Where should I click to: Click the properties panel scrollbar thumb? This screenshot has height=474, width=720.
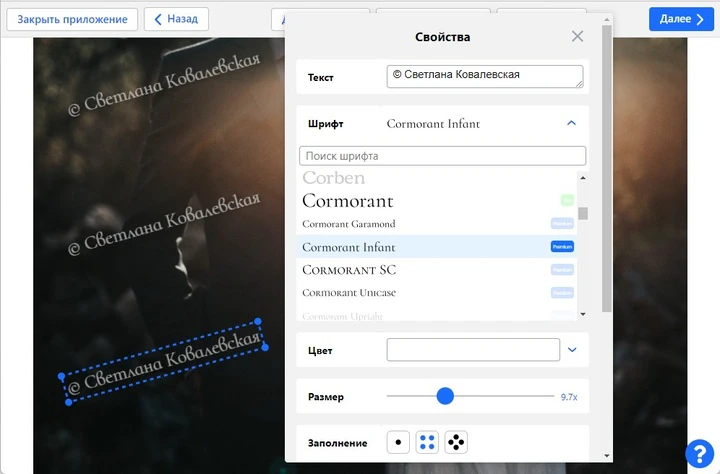click(x=607, y=169)
